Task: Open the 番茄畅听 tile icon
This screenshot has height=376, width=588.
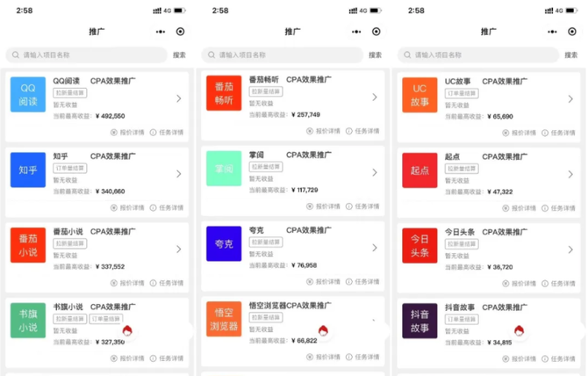Action: click(x=224, y=93)
